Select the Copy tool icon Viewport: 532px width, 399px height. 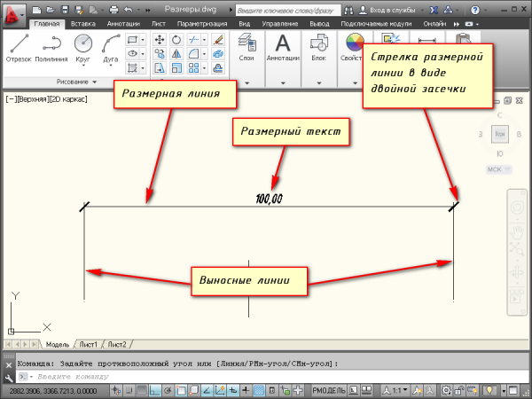tap(159, 53)
